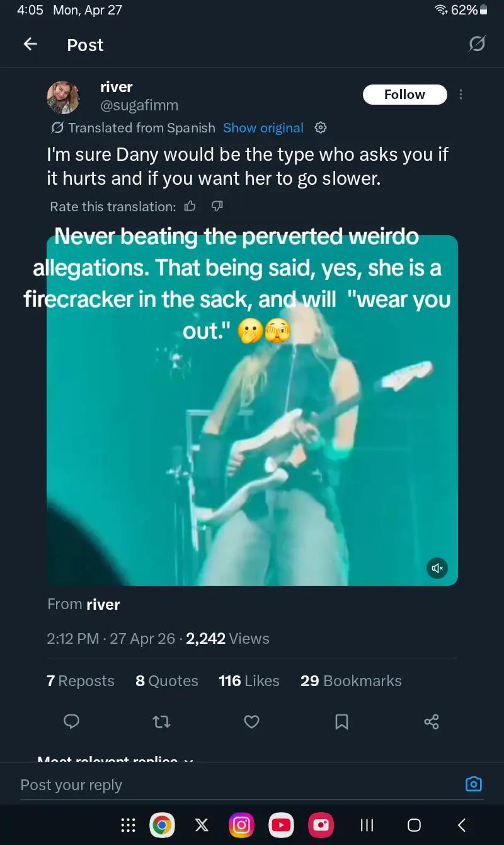Tap the Grok icon in header
The height and width of the screenshot is (845, 504).
[477, 44]
